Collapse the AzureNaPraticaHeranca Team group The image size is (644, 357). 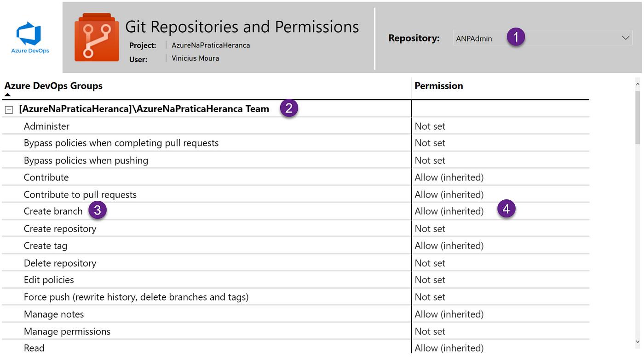(9, 110)
